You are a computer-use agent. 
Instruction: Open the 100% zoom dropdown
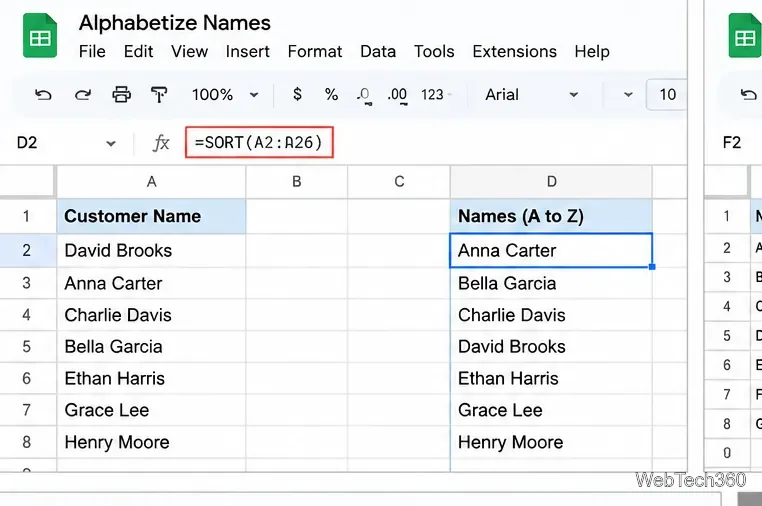point(225,94)
